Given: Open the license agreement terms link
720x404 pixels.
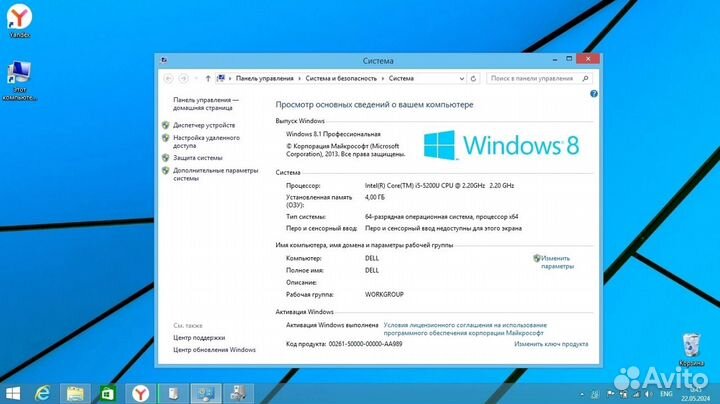Looking at the screenshot, I should (465, 329).
